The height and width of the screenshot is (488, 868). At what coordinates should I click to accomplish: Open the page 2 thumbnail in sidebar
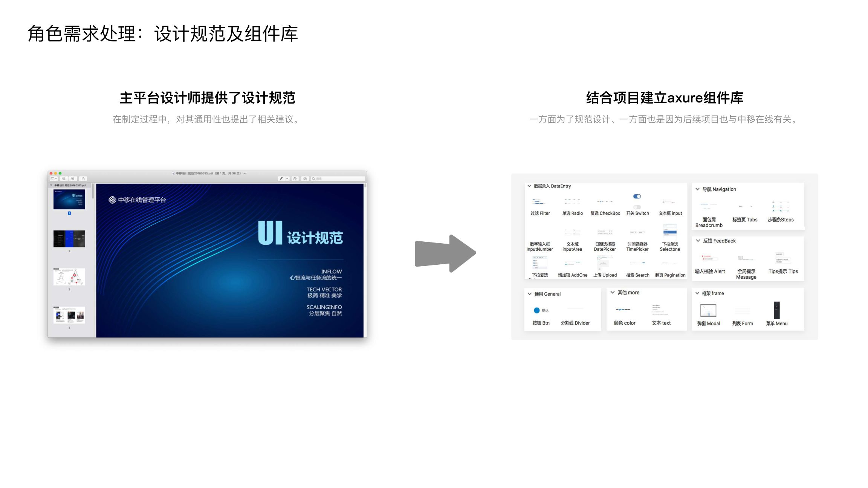(69, 239)
